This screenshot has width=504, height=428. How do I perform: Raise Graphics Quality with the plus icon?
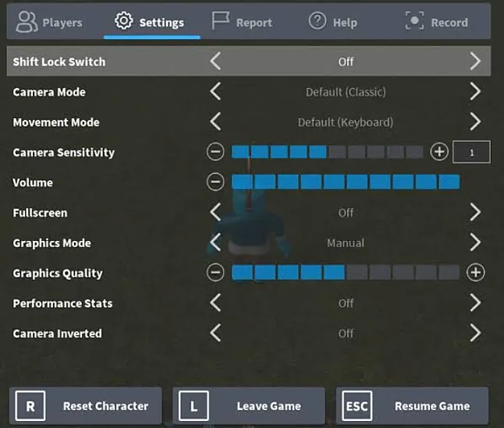(x=475, y=273)
